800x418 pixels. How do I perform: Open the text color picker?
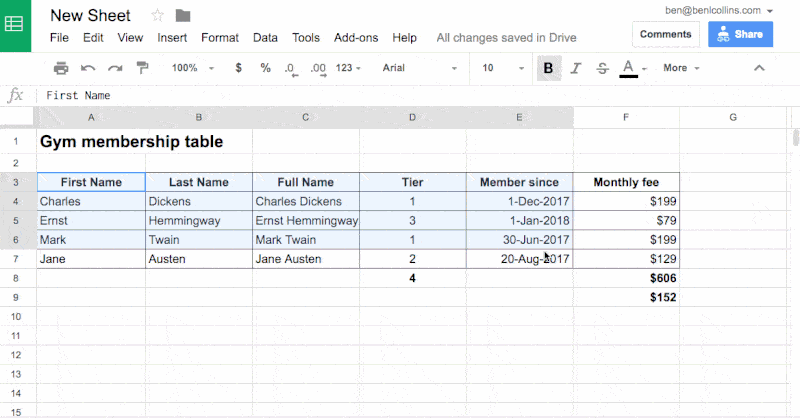click(x=633, y=68)
